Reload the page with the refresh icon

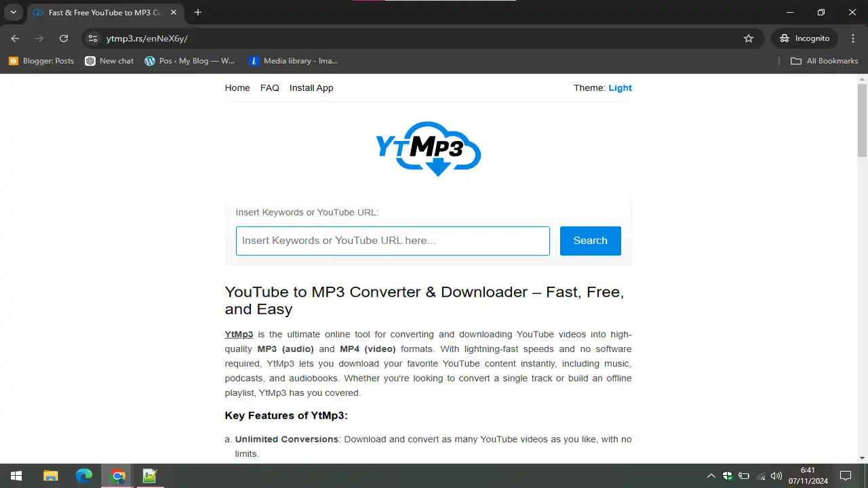(x=64, y=39)
